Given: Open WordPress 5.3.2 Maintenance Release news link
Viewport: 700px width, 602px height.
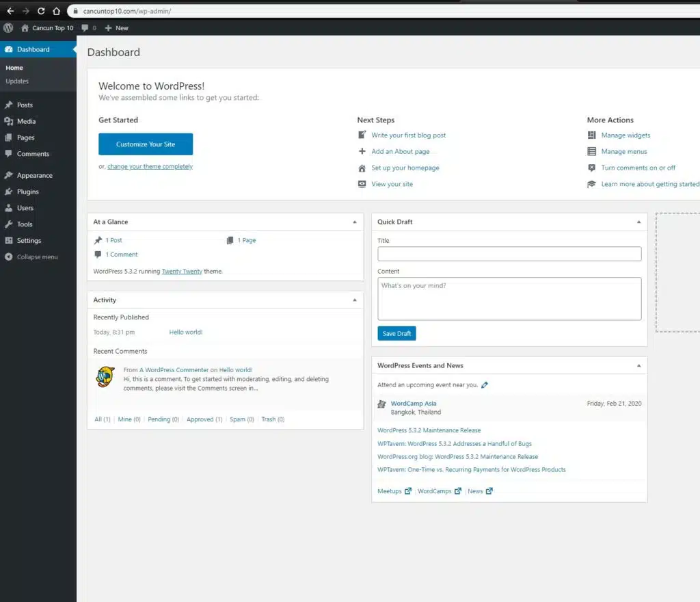Looking at the screenshot, I should click(x=429, y=430).
